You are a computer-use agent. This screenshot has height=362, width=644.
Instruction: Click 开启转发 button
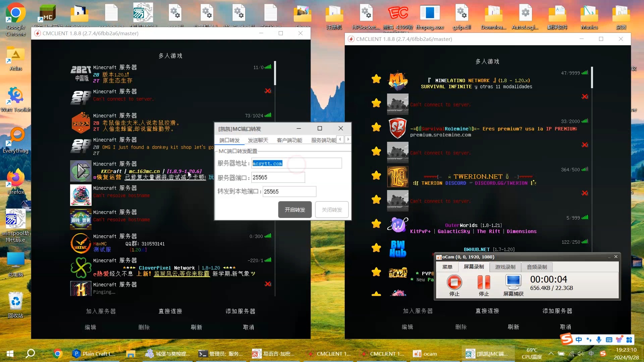(x=295, y=210)
